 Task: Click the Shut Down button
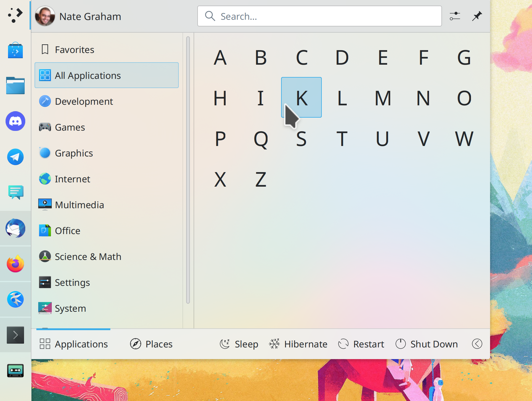pyautogui.click(x=427, y=344)
